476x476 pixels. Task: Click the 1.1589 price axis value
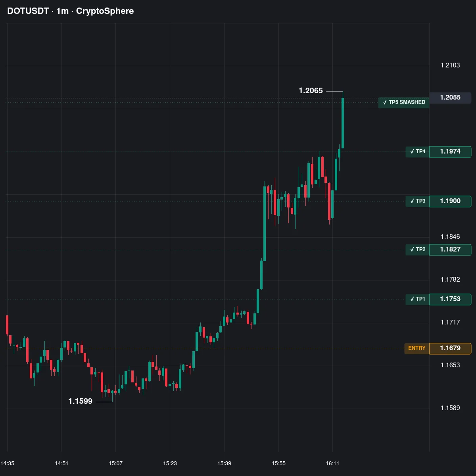pyautogui.click(x=450, y=408)
